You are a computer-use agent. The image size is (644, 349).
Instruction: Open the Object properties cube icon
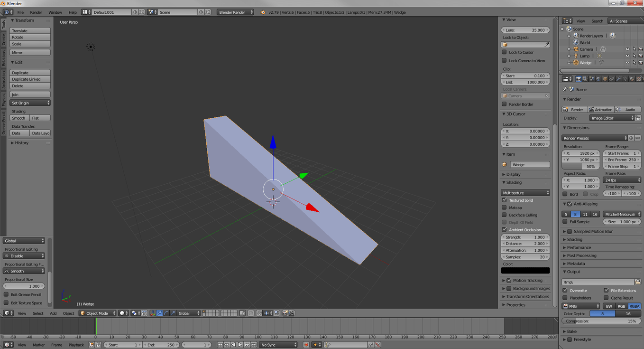point(605,79)
